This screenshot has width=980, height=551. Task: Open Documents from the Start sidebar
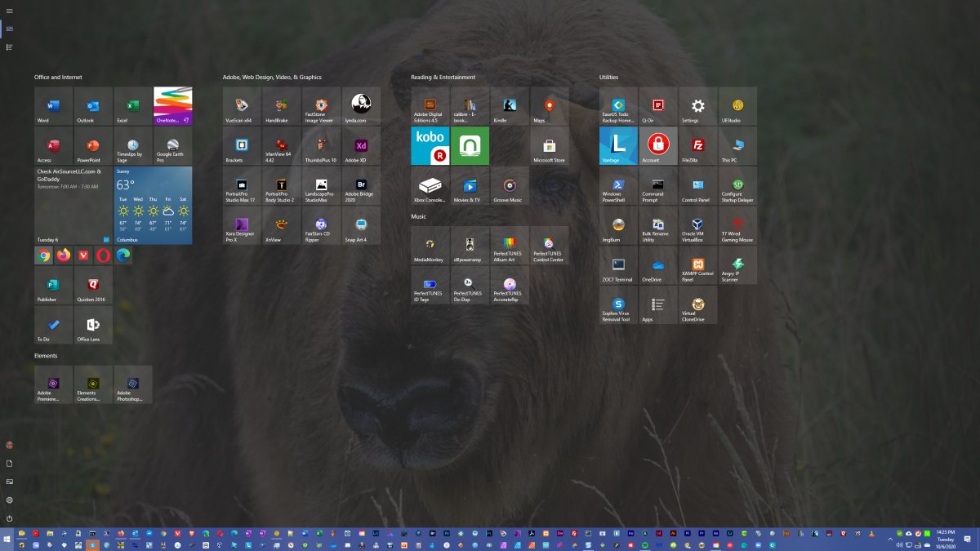[x=9, y=463]
